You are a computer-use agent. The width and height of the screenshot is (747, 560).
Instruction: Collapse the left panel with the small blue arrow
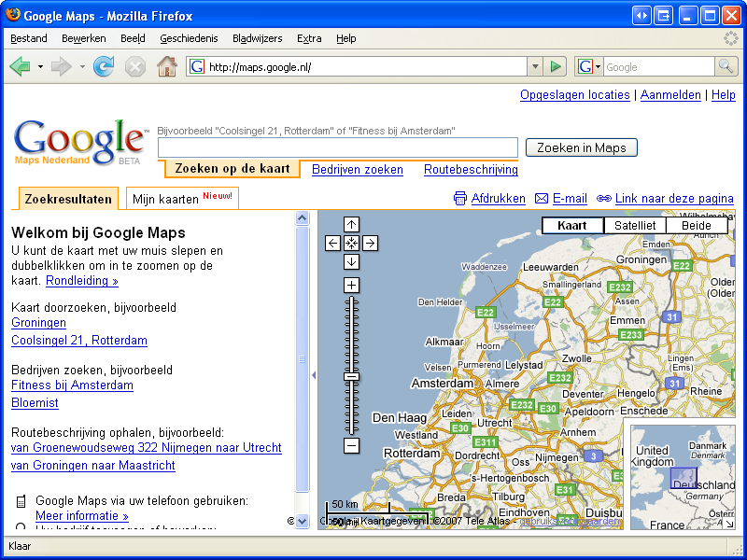pos(314,375)
